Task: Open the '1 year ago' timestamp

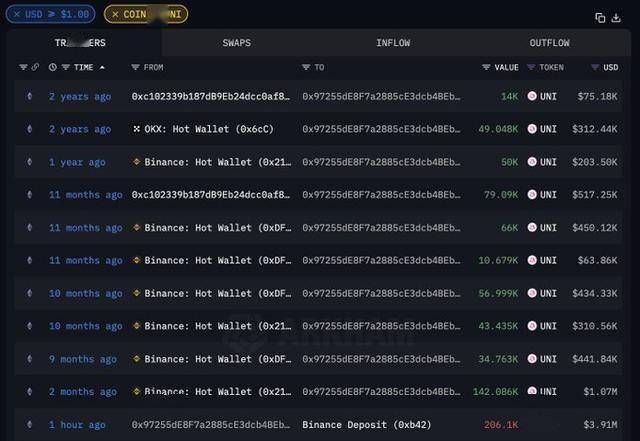Action: 77,163
